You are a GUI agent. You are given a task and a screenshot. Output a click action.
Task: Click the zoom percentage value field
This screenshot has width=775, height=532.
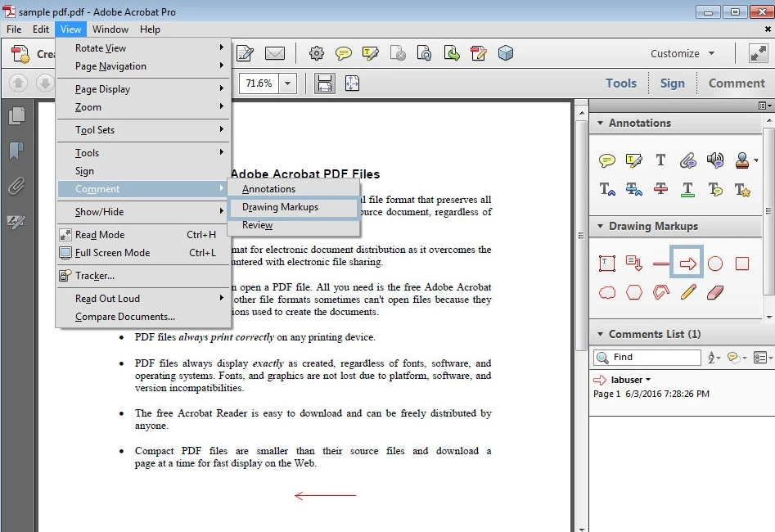[259, 83]
